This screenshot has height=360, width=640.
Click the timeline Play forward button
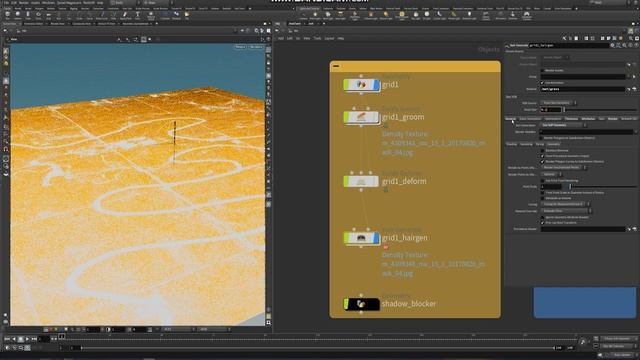tap(27, 339)
